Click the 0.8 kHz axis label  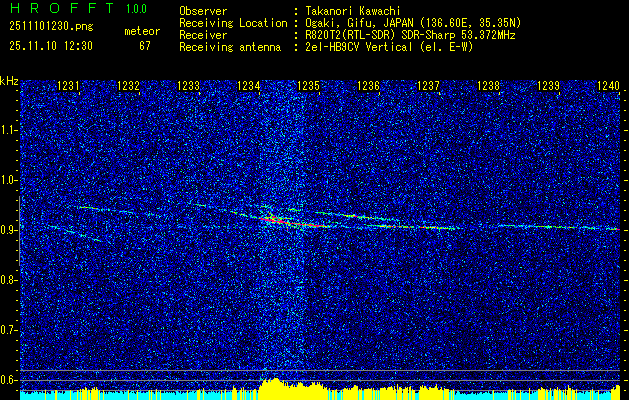coord(8,280)
